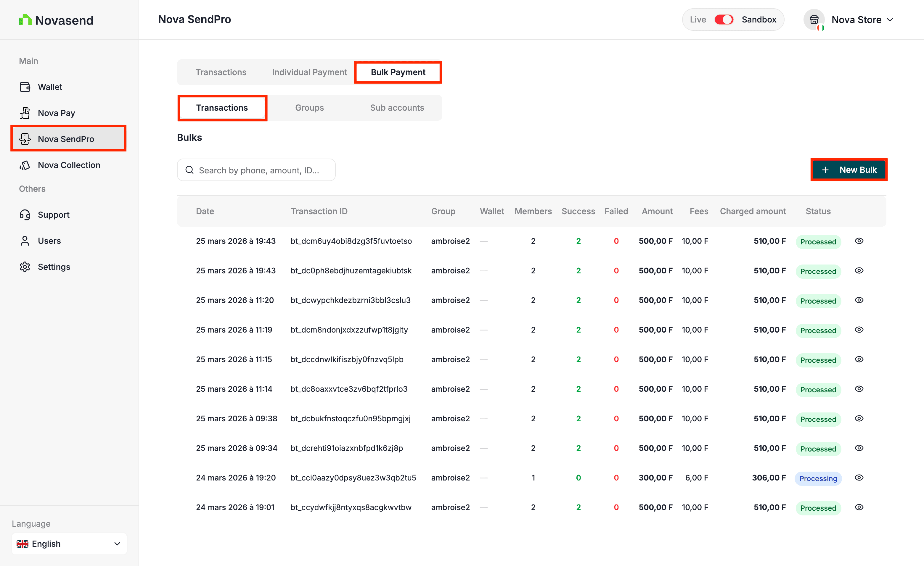View details of bulk bt_dc0ph8ebdjhuzemtagekiubtsk
The image size is (924, 566).
tap(859, 271)
